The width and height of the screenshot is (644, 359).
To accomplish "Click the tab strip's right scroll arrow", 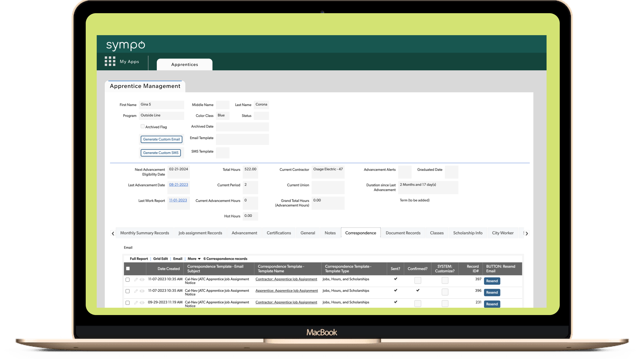I will 527,233.
